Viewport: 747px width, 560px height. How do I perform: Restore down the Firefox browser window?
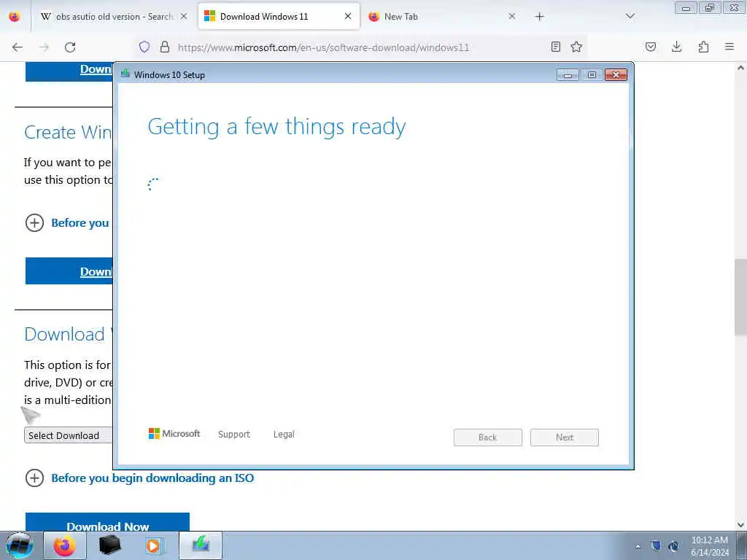[710, 7]
